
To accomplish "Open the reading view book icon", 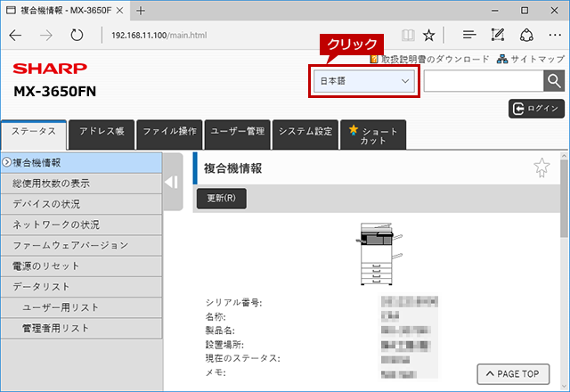I will pos(408,36).
